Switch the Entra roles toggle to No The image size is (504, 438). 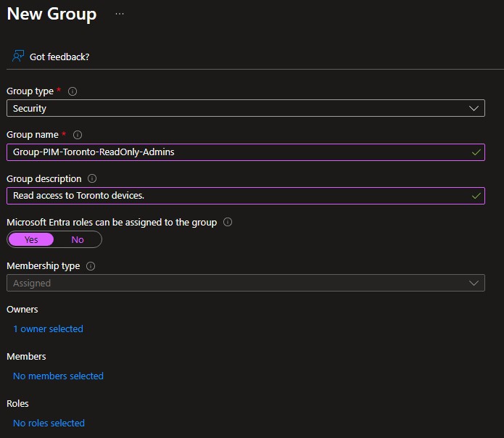[x=78, y=239]
